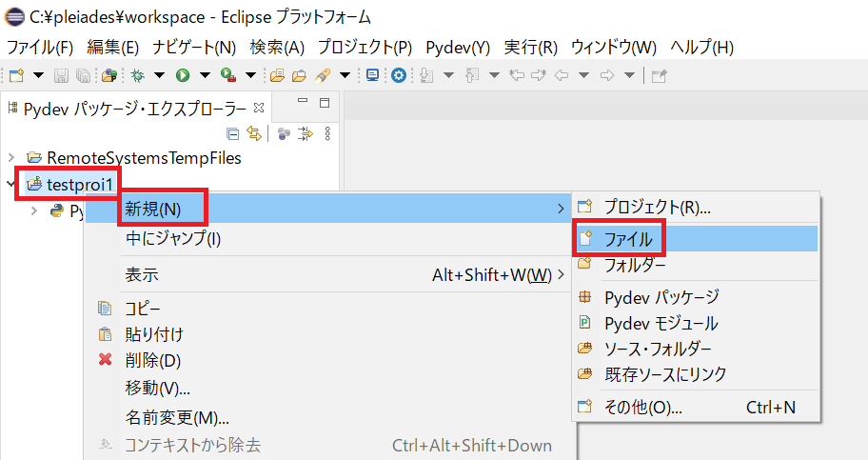Image resolution: width=868 pixels, height=460 pixels.
Task: Select プロジェクト(R)... in the submenu
Action: pos(696,208)
